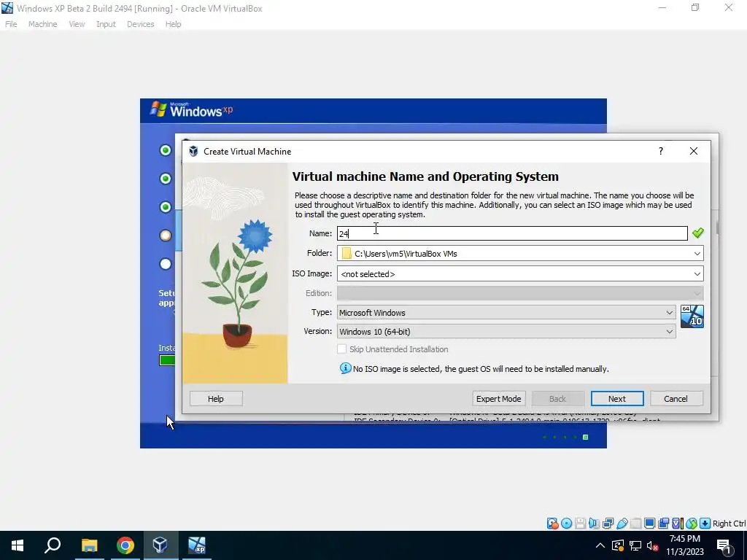Click the update tray icon with orange dot
747x560 pixels.
(617, 545)
